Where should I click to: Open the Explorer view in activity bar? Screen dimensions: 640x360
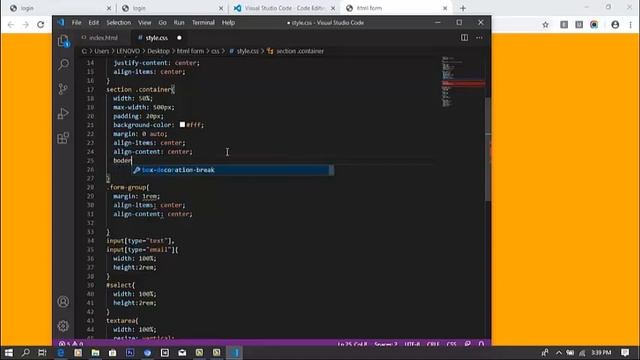[63, 41]
